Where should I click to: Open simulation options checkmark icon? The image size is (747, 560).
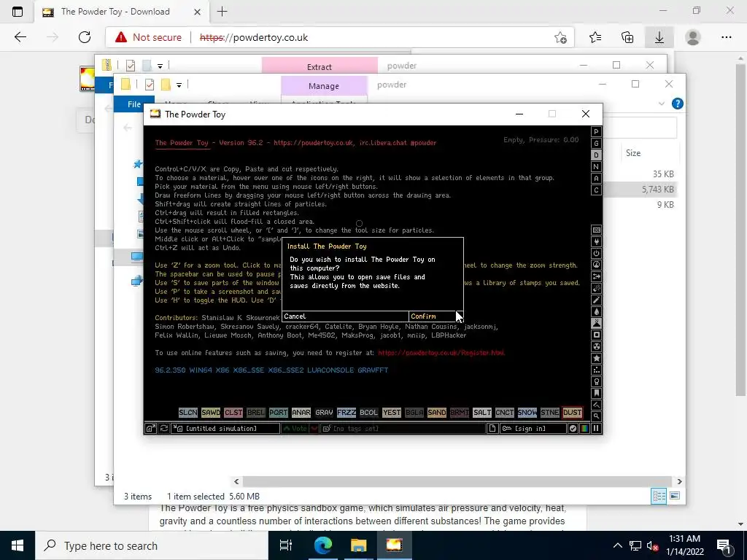pyautogui.click(x=573, y=428)
